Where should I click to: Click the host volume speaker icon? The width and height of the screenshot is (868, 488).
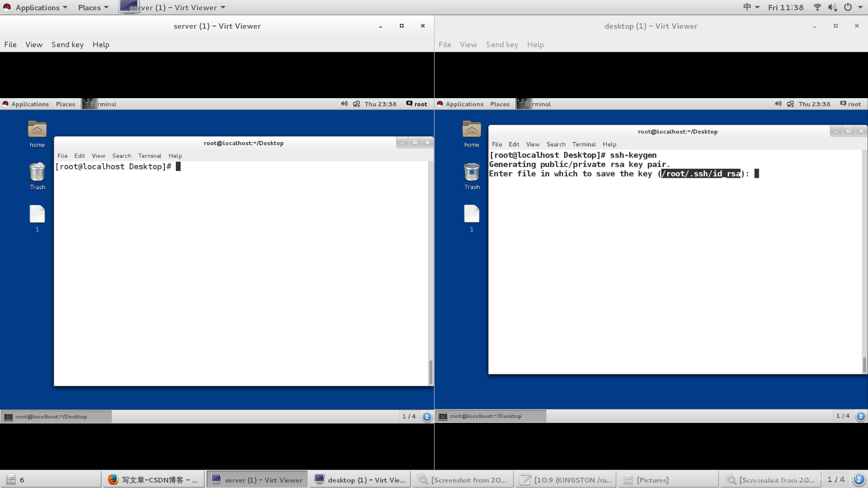832,7
